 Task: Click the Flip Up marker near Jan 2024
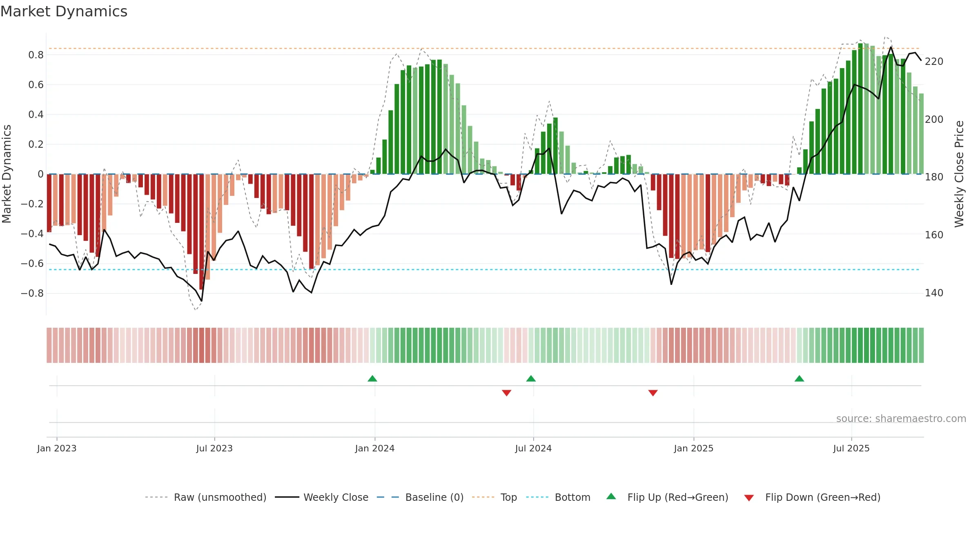tap(372, 378)
